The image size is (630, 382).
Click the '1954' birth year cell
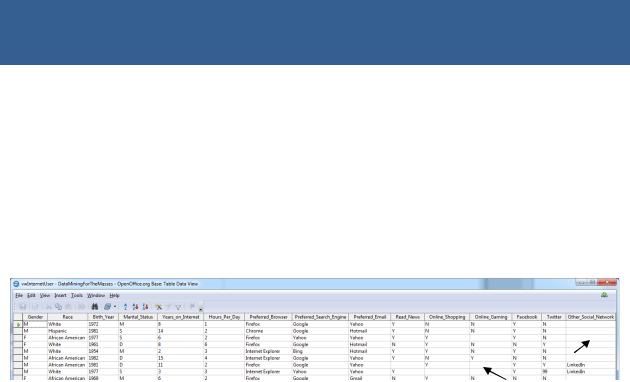[x=103, y=351]
